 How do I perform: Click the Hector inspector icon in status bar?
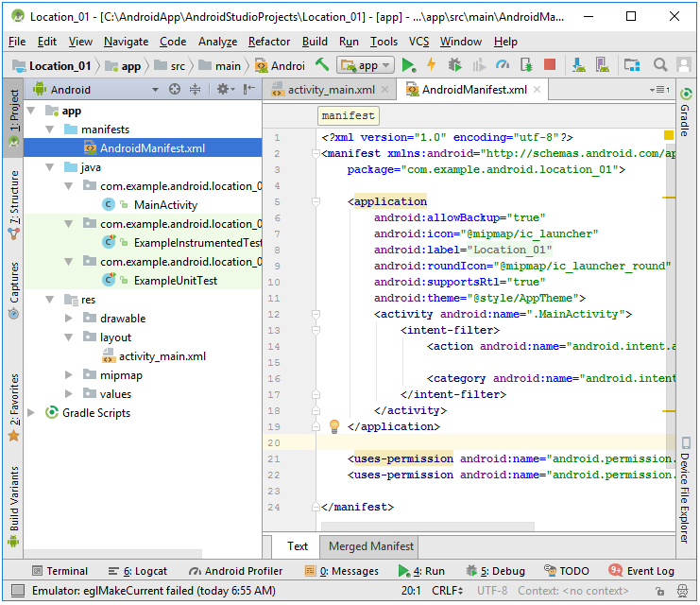(x=683, y=591)
